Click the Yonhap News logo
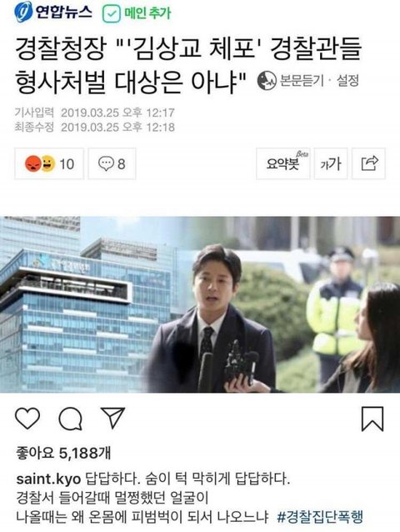 (53, 13)
